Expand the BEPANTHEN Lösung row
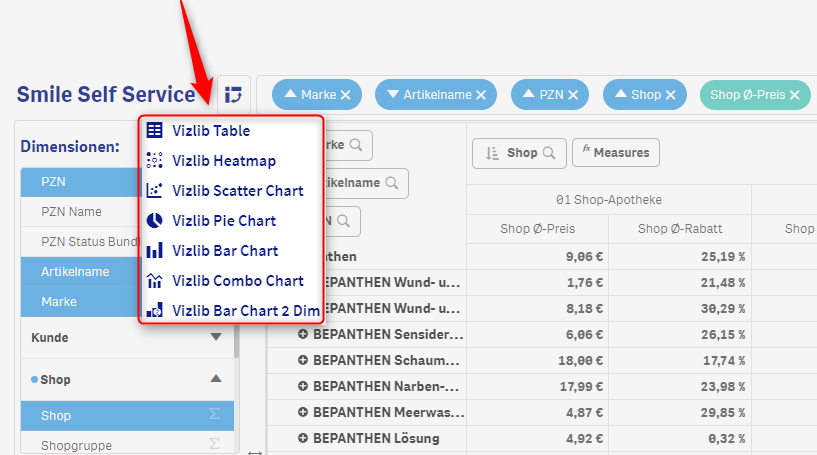The height and width of the screenshot is (455, 817). 303,438
